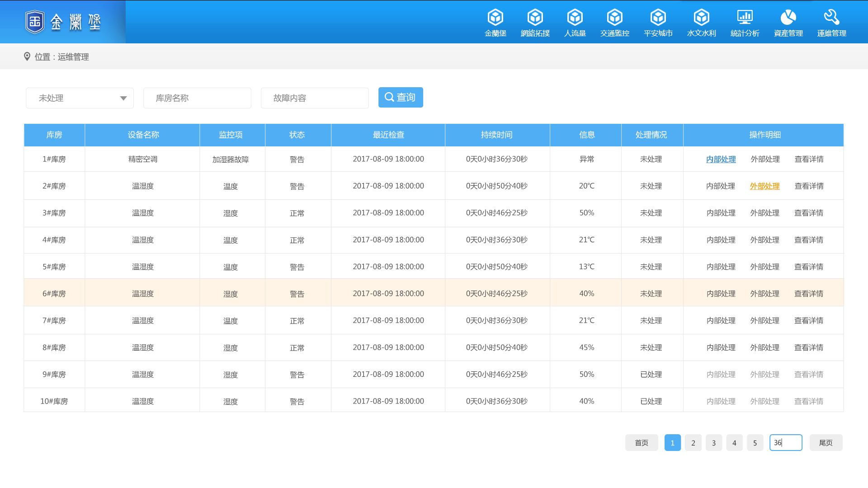Open the 運維管理 wrench icon

click(x=831, y=17)
